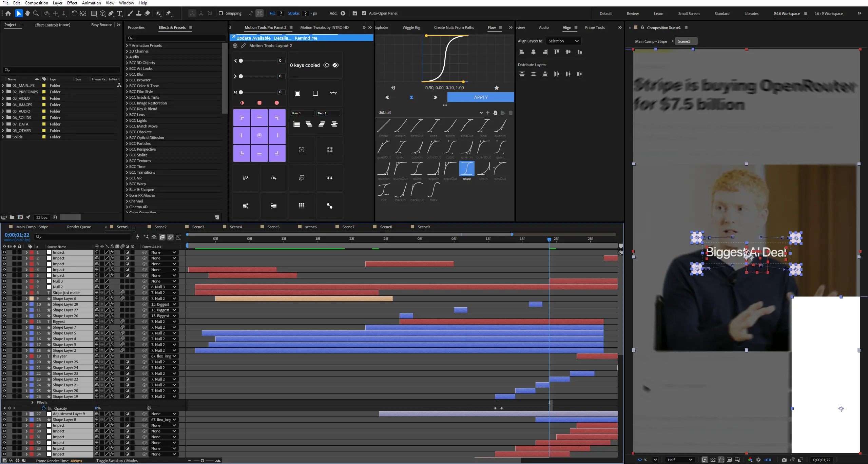
Task: Select the Zoom tool magnifier
Action: tap(36, 13)
